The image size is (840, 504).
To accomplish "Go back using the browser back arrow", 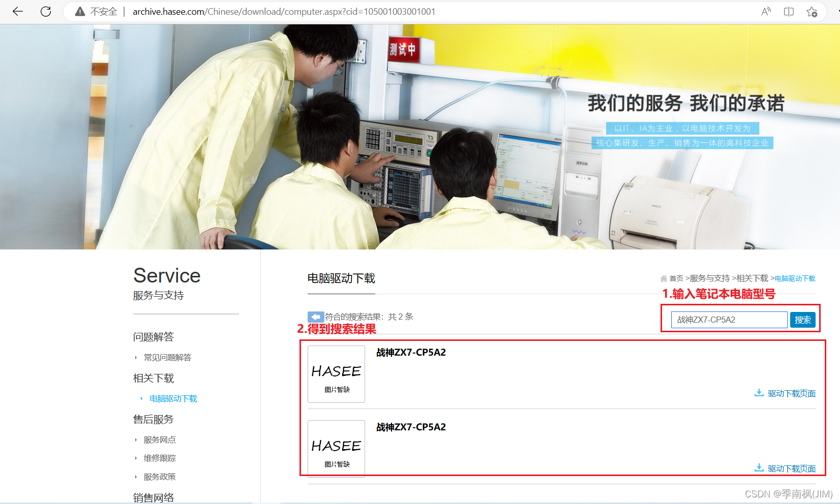I will tap(18, 11).
